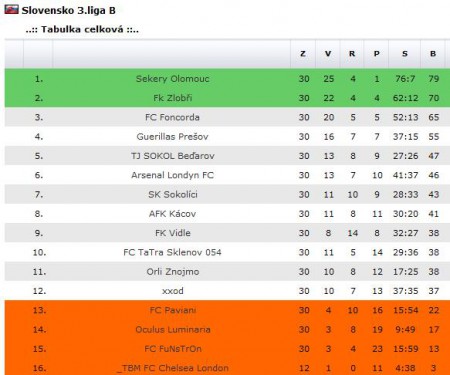Screen dimensions: 450x375
Task: Click the Slovakia flag icon
Action: [x=11, y=10]
